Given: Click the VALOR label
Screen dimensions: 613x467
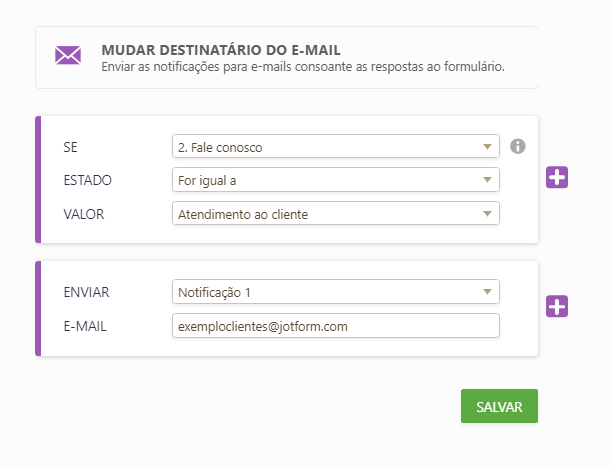Looking at the screenshot, I should click(83, 213).
